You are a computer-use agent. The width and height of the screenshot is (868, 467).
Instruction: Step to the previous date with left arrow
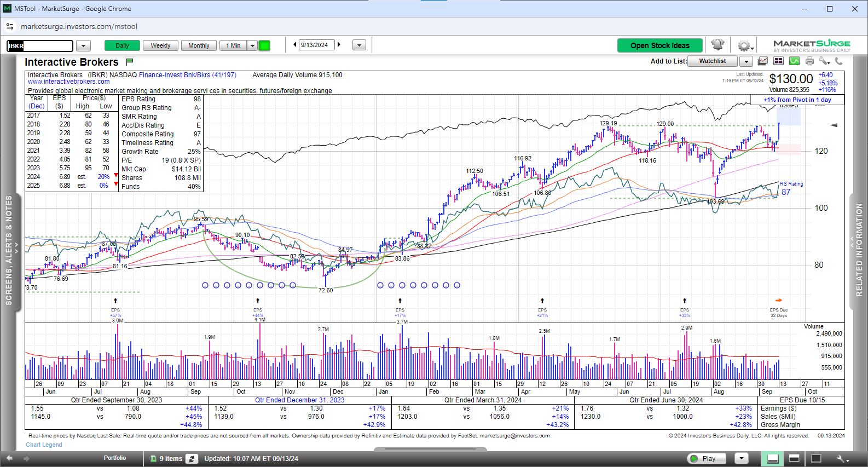click(295, 45)
